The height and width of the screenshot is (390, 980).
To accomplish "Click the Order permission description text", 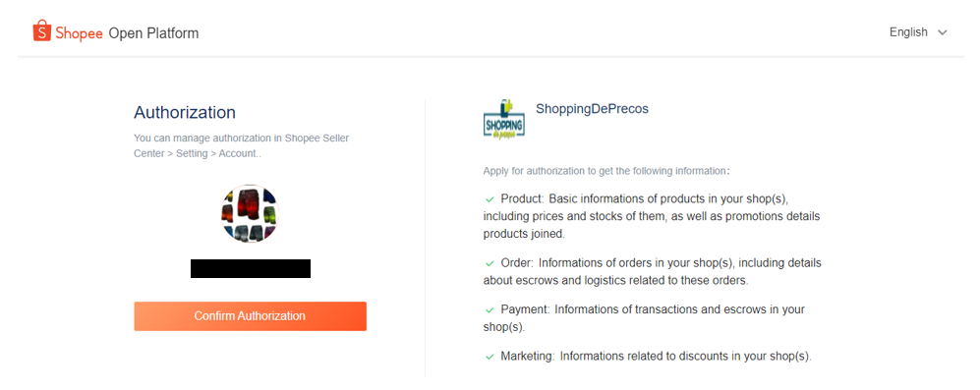I will (x=653, y=272).
